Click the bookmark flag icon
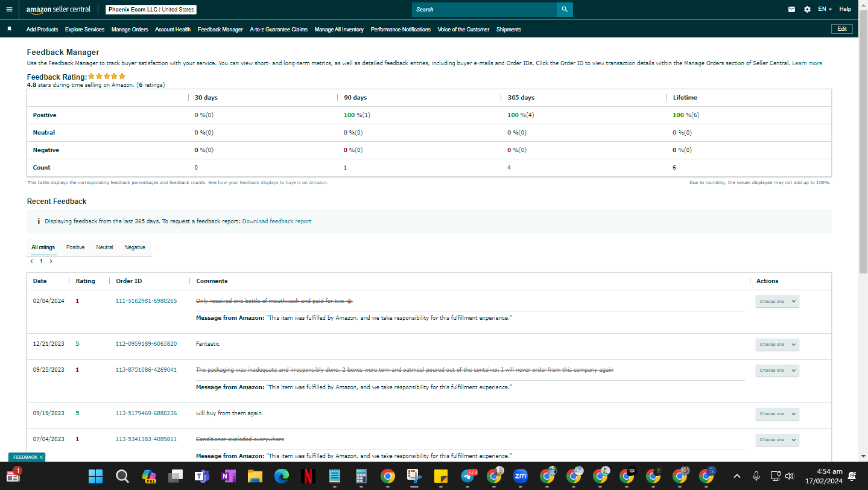 (9, 29)
